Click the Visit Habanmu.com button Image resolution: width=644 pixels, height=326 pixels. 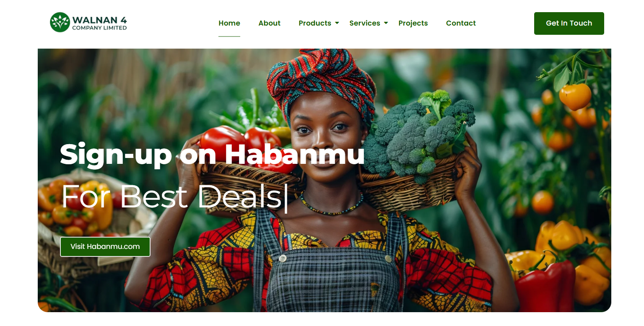[x=105, y=247]
